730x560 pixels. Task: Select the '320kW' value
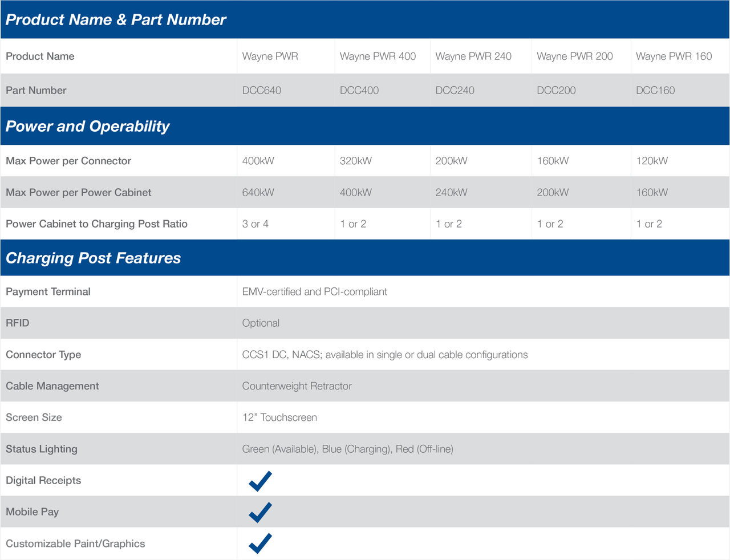(x=356, y=161)
